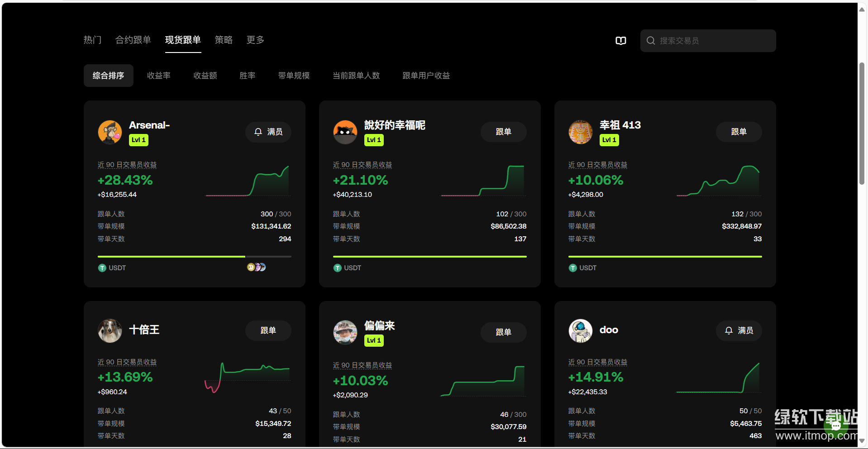Click the 搜索交易员 search field
This screenshot has width=868, height=449.
715,41
